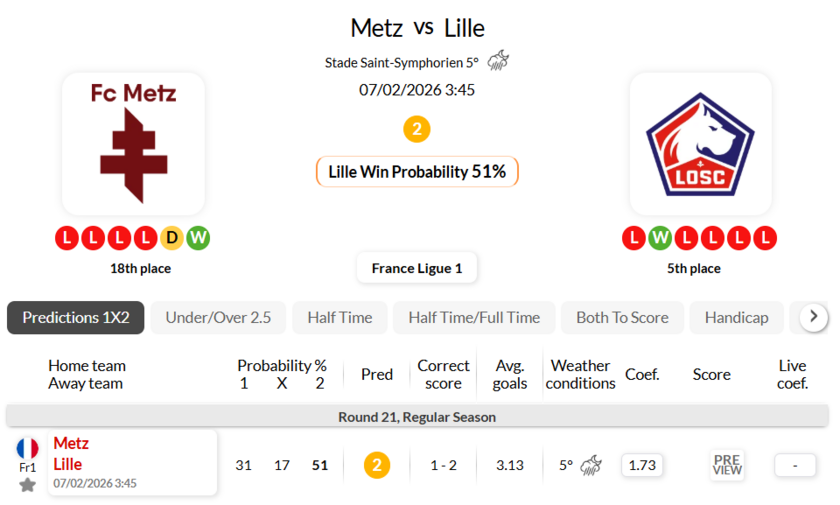Click the FC Metz team logo
This screenshot has height=505, width=840.
(x=133, y=143)
